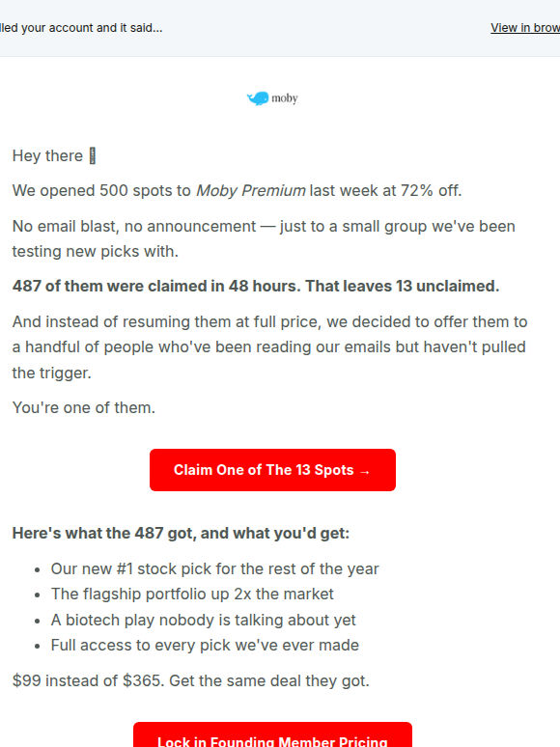Viewport: 560px width, 747px height.
Task: Click the '$99 instead of $365' pricing line
Action: pos(191,680)
